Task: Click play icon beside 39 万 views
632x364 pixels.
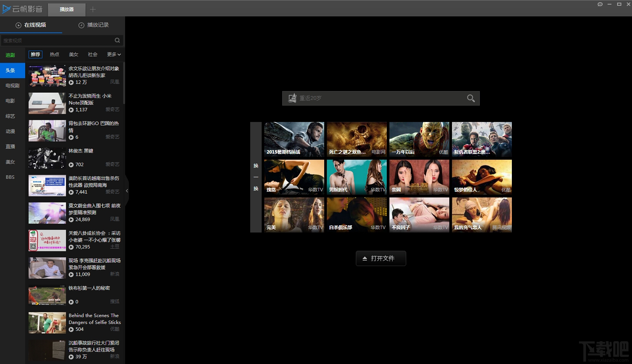Action: click(71, 357)
